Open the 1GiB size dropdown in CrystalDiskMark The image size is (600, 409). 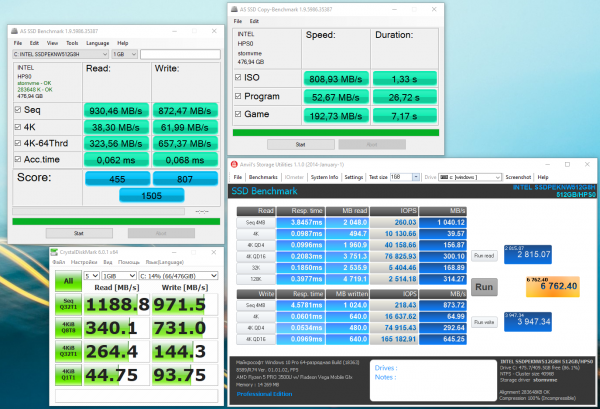coord(119,276)
